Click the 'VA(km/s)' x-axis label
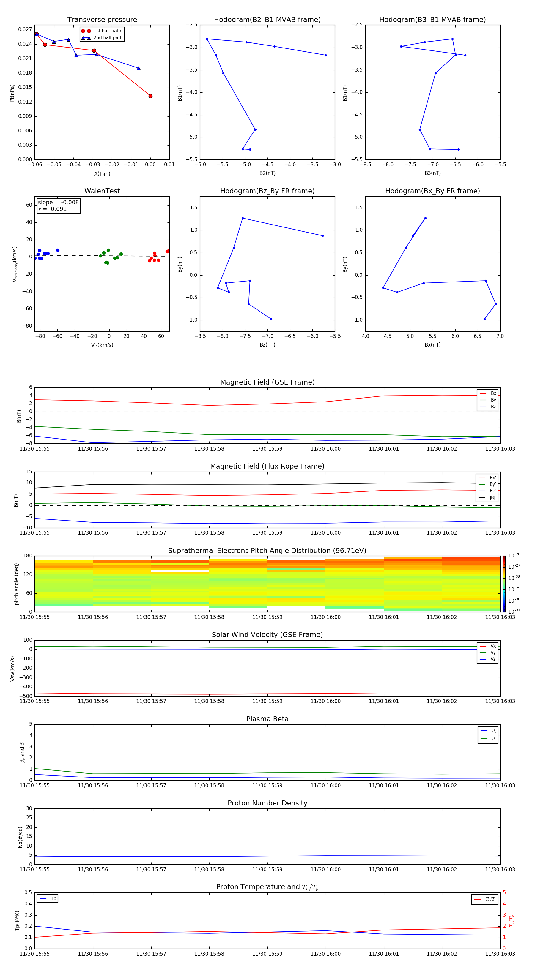This screenshot has width=535, height=980. pyautogui.click(x=102, y=345)
